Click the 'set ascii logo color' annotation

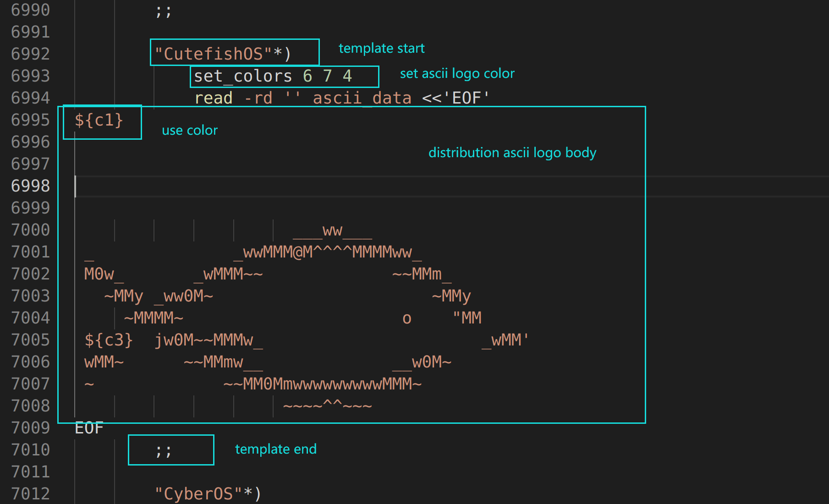(457, 73)
